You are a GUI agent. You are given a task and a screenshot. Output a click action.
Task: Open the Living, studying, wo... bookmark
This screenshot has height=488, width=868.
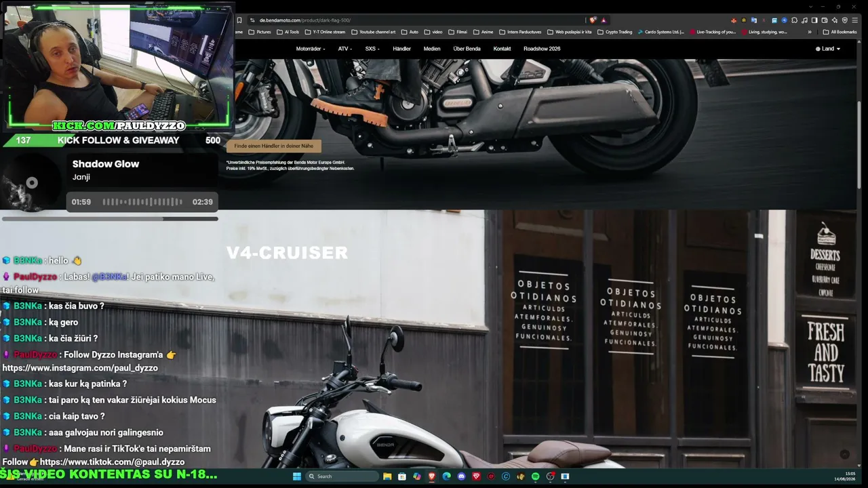click(764, 32)
